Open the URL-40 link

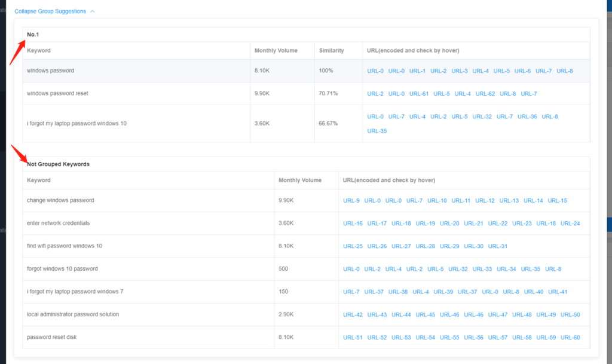534,292
